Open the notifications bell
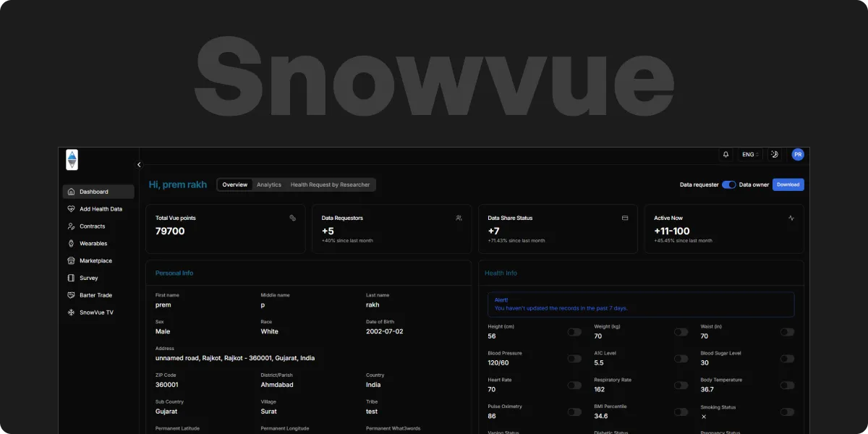Viewport: 868px width, 434px height. pyautogui.click(x=726, y=154)
